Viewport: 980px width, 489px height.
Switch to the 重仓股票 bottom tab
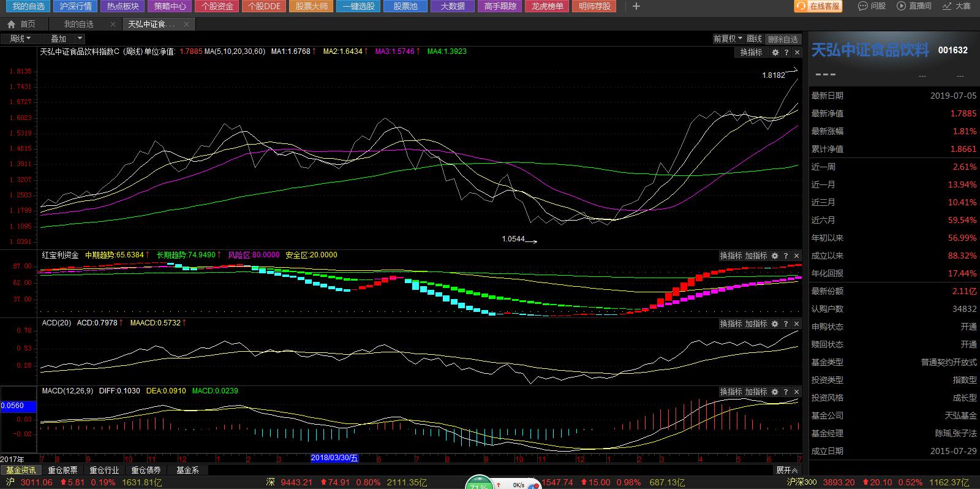pos(62,471)
